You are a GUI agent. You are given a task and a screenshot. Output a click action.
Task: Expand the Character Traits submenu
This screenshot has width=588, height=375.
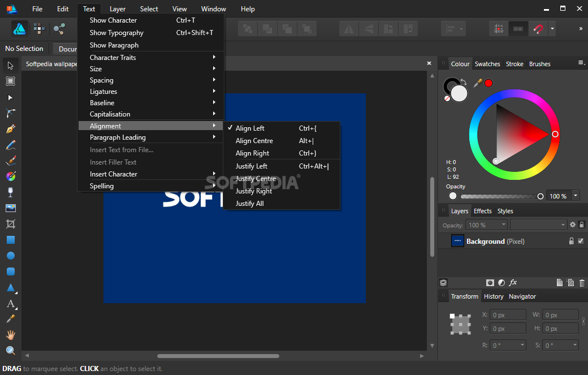pos(152,57)
